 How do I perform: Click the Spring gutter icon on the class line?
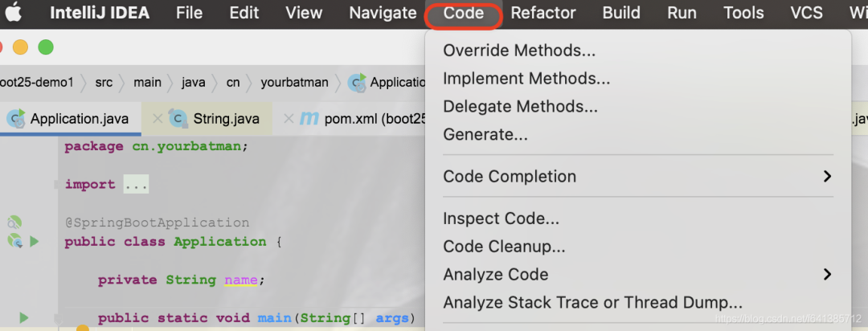14,241
